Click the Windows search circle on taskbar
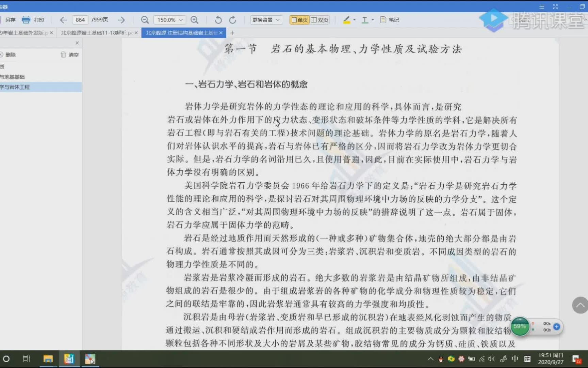Image resolution: width=588 pixels, height=368 pixels. (x=6, y=359)
